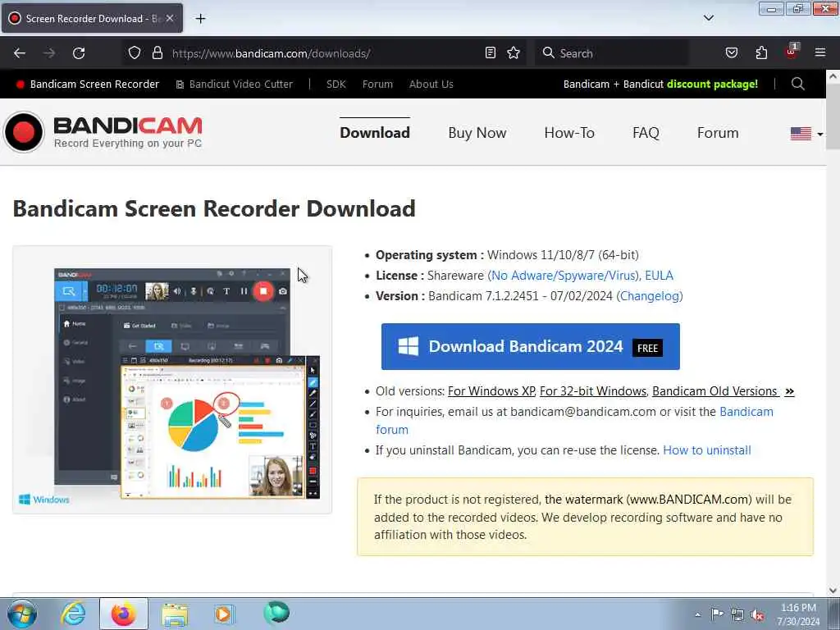840x630 pixels.
Task: Open No Adware/Spyware/Virus link
Action: pyautogui.click(x=564, y=276)
